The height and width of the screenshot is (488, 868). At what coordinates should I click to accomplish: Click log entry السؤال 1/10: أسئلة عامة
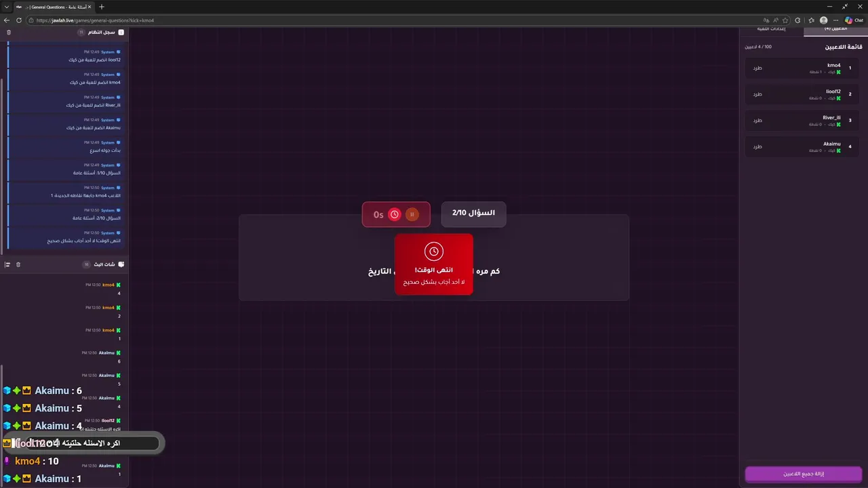[x=64, y=169]
